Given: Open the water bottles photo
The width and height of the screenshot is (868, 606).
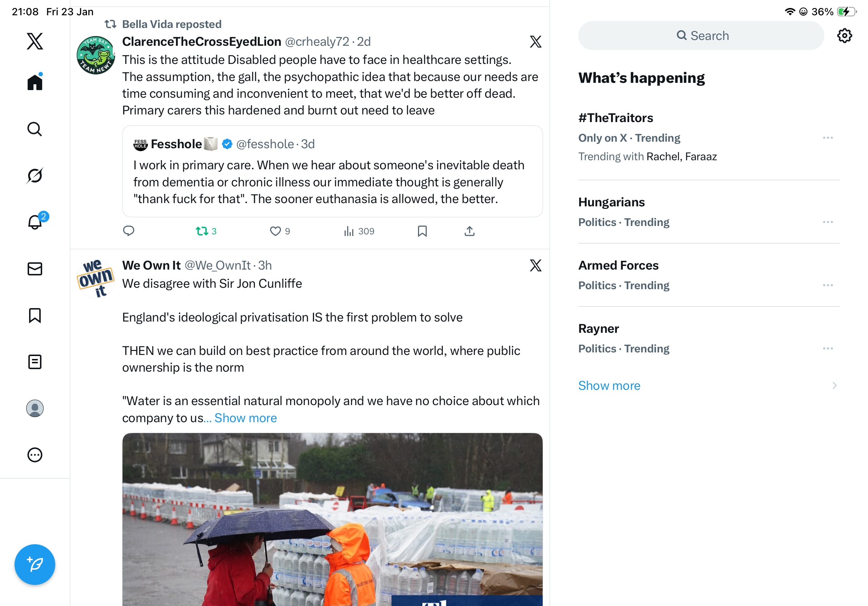Looking at the screenshot, I should tap(332, 520).
